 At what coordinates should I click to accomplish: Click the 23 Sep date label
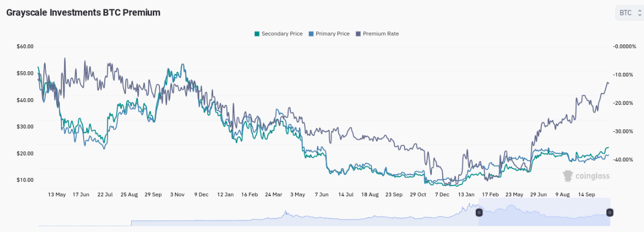coord(394,195)
